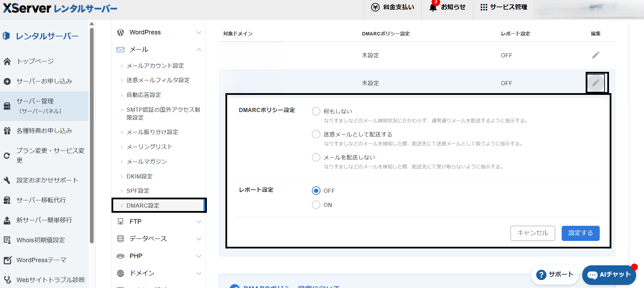Click the home icon beside トップページ
This screenshot has width=644, height=288.
click(x=7, y=62)
